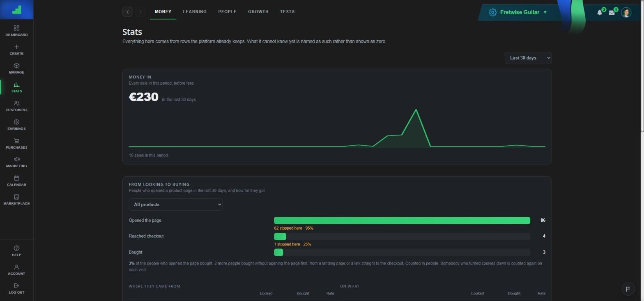Click the page vertical scrollbar
The image size is (644, 301).
[642, 66]
